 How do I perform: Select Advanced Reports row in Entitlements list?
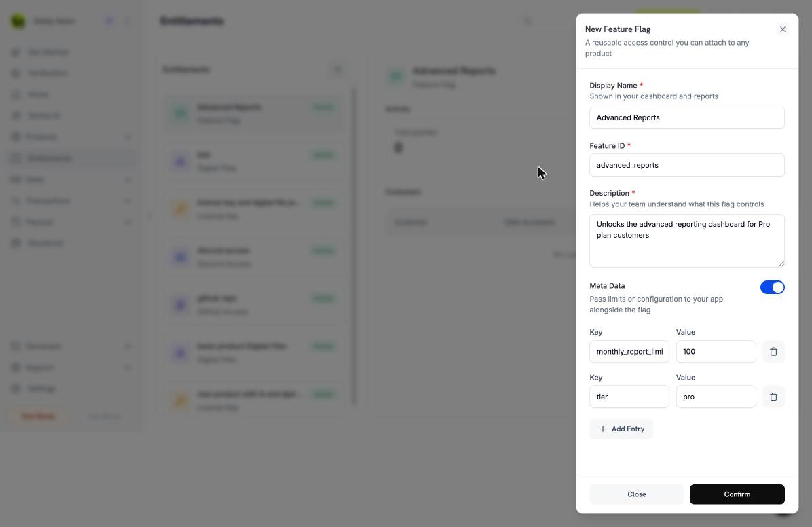(x=254, y=113)
